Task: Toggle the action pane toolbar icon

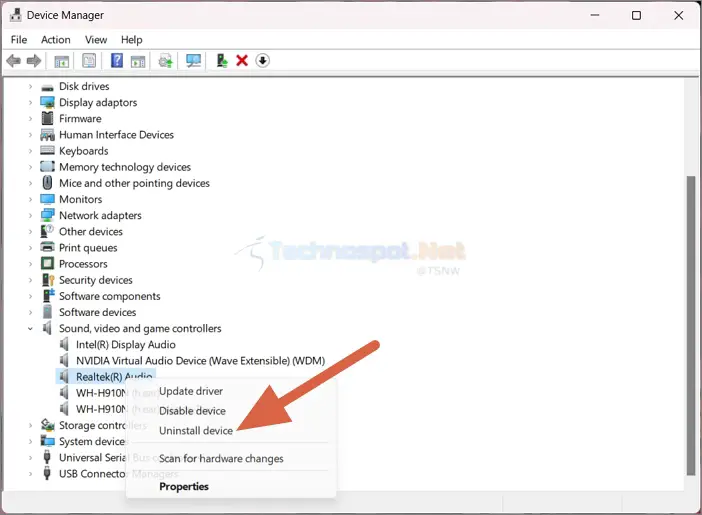Action: click(x=138, y=61)
